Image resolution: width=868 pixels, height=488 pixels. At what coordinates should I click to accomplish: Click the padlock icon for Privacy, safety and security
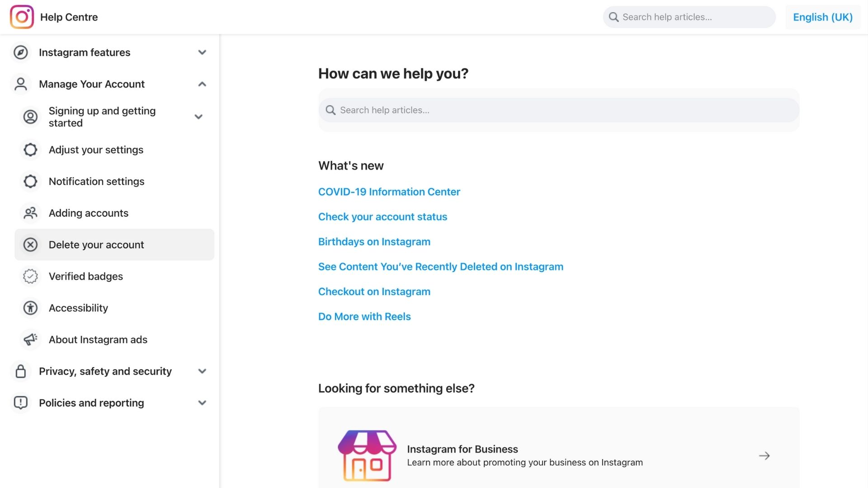click(x=20, y=371)
